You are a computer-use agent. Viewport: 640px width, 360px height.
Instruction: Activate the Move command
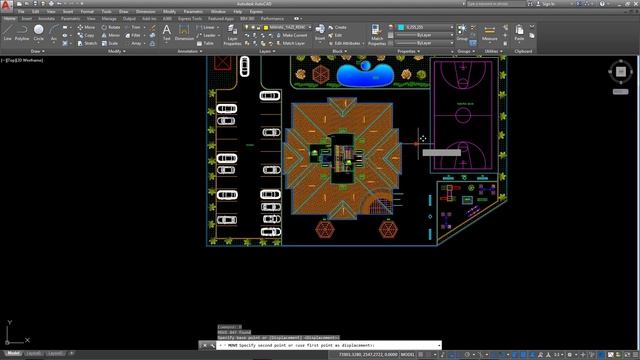86,27
